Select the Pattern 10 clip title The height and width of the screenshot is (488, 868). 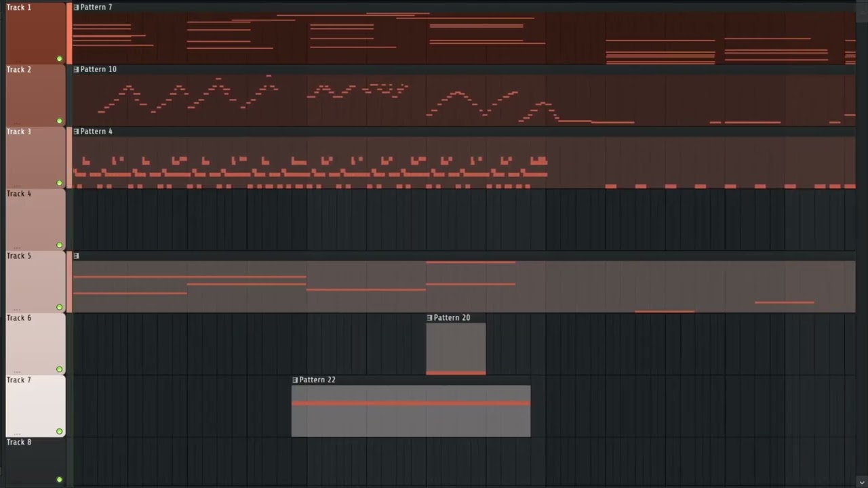tap(98, 69)
